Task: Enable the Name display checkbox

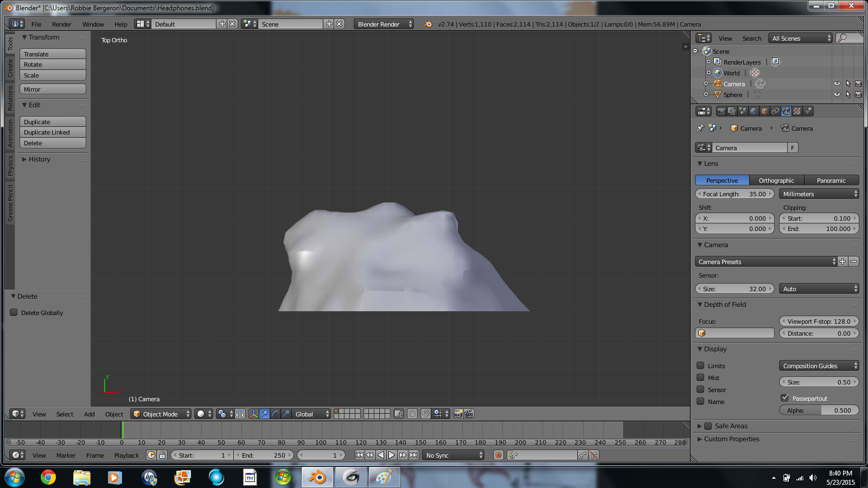Action: (x=700, y=401)
